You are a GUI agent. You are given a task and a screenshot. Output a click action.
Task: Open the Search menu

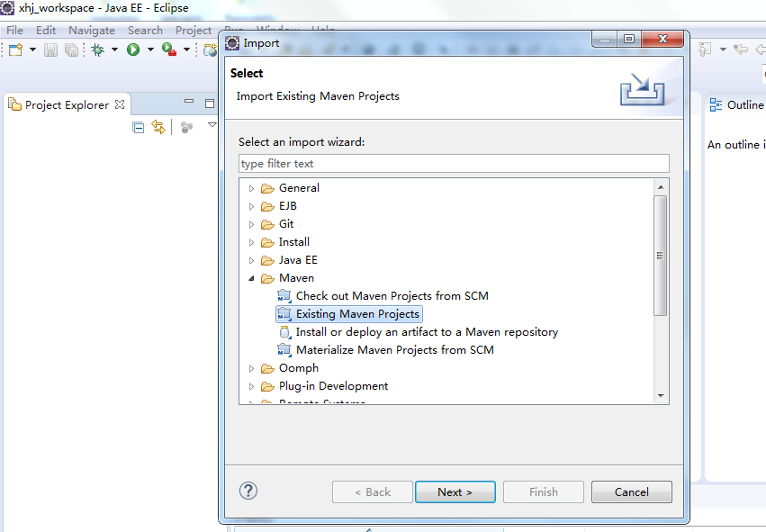[145, 31]
